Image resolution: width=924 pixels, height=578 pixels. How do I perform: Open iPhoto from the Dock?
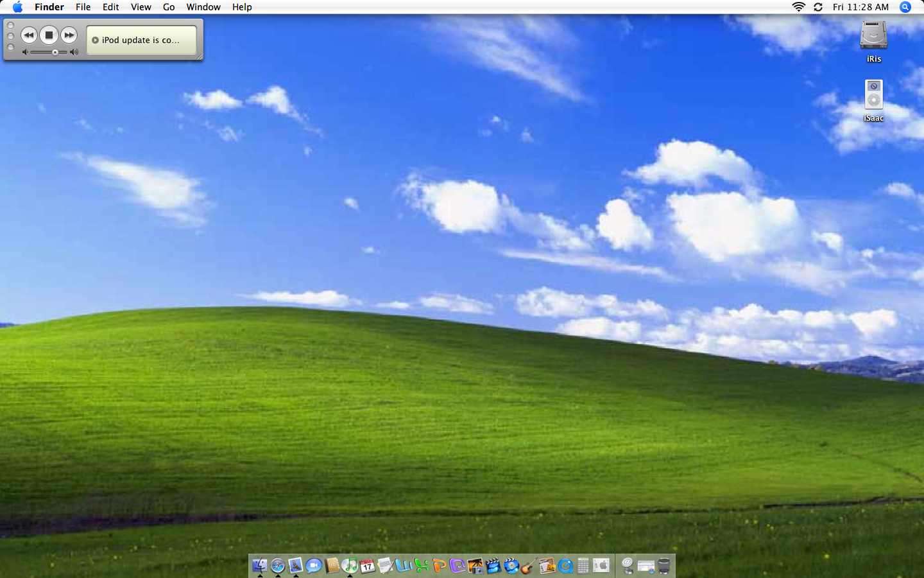click(x=475, y=566)
